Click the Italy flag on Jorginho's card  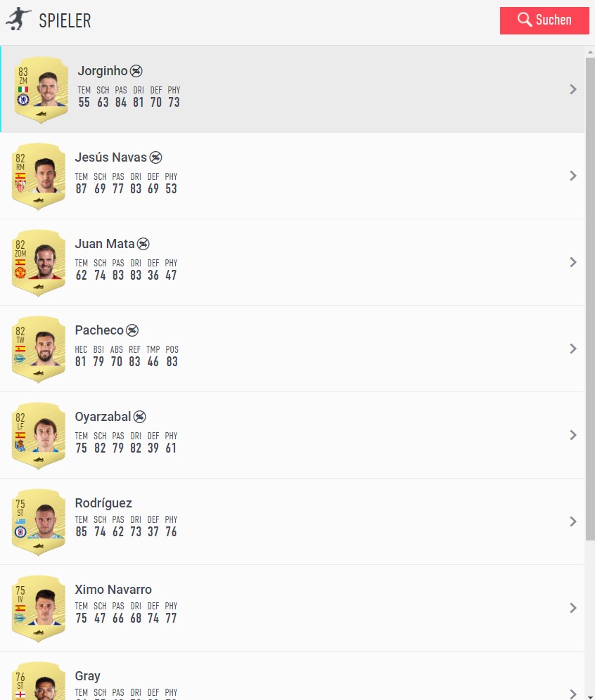pos(23,90)
